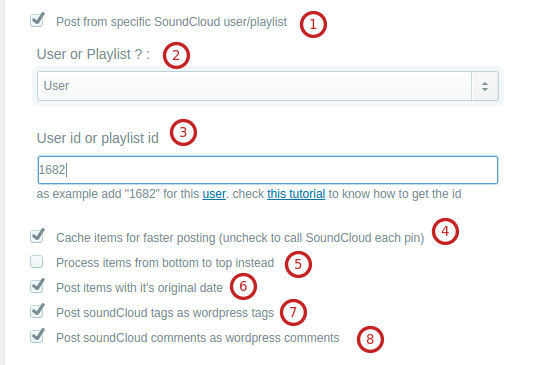Screen dimensions: 545x365
Task: Click the red circled number 5 marker
Action: tap(298, 264)
